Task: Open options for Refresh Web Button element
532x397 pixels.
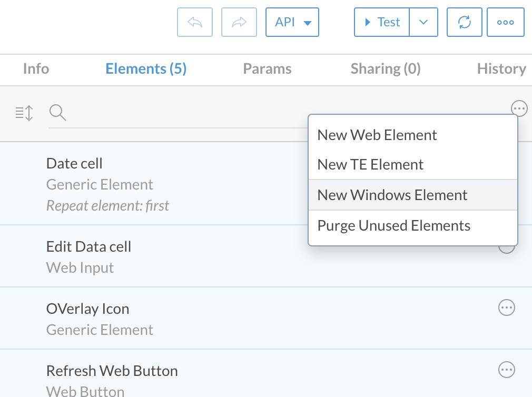Action: tap(507, 370)
